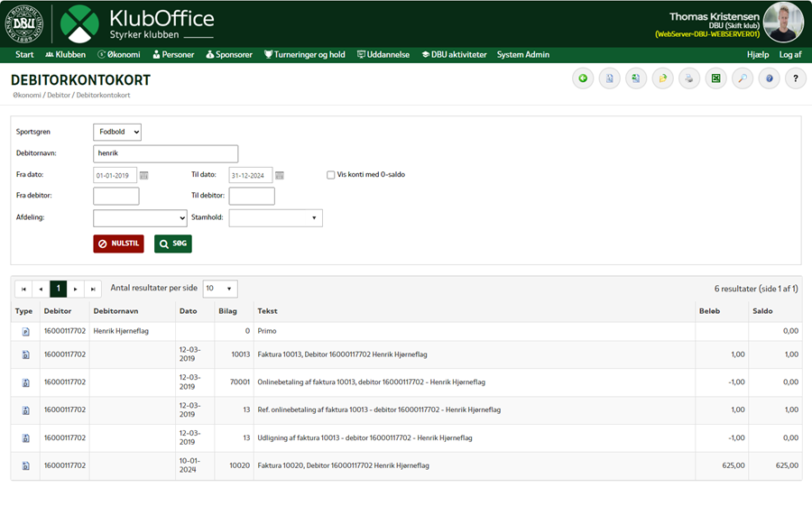
Task: Open System Admin menu
Action: point(523,55)
